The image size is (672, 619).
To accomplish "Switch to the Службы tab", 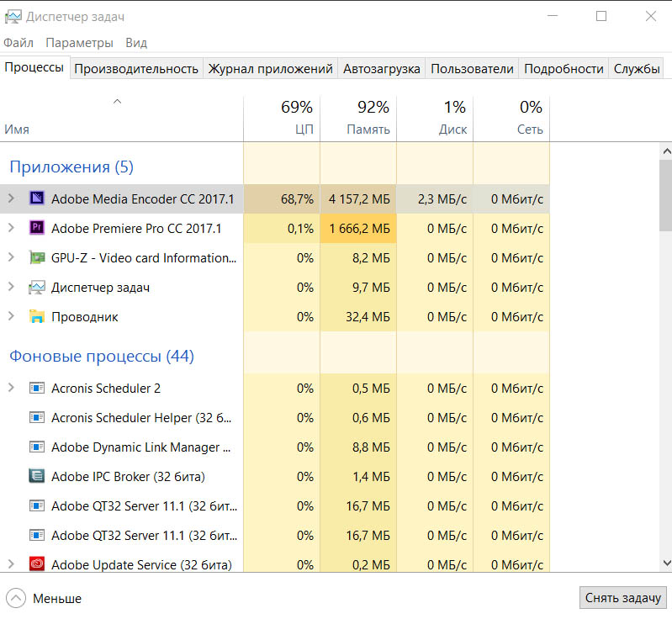I will (x=637, y=69).
